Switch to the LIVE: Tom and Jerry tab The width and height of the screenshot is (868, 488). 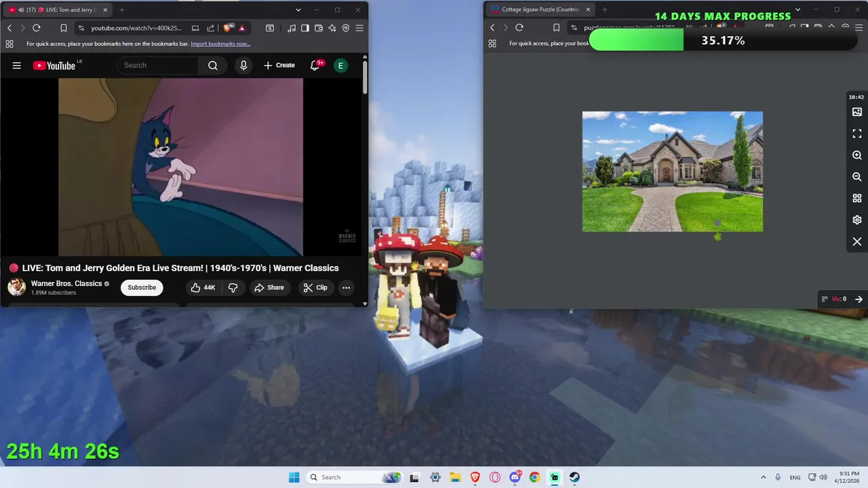pyautogui.click(x=58, y=10)
